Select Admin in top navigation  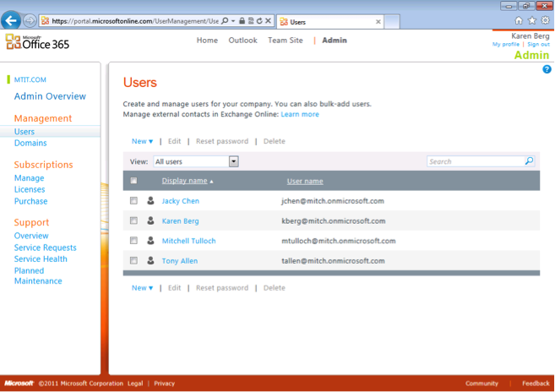(x=335, y=41)
